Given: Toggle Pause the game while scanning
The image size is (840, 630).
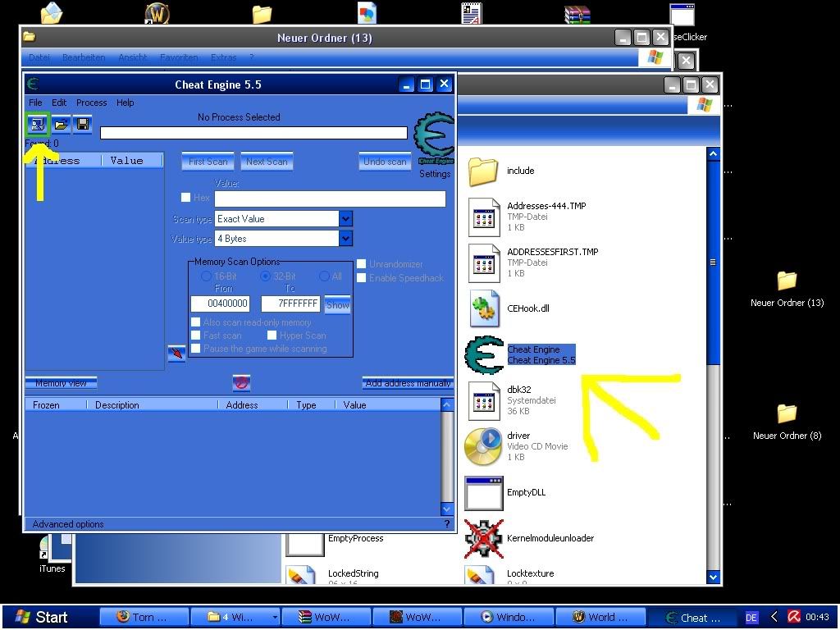Looking at the screenshot, I should (x=195, y=348).
